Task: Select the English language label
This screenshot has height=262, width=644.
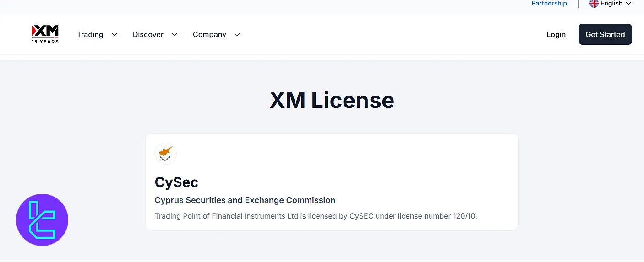Action: (x=611, y=4)
